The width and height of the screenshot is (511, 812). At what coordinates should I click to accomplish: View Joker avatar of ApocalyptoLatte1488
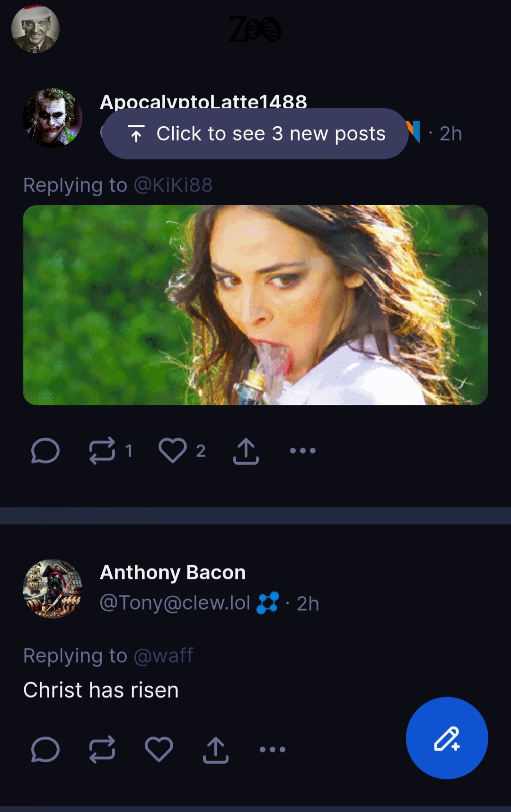coord(53,117)
